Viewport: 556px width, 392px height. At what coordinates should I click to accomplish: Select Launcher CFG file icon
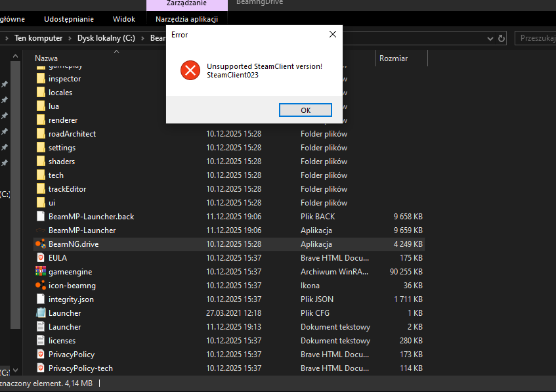tap(41, 313)
